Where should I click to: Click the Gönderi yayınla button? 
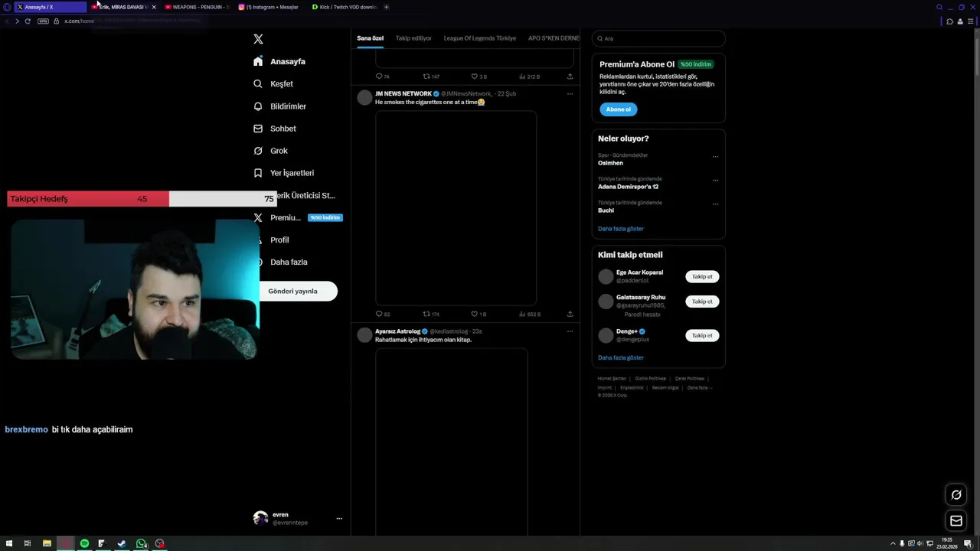click(298, 291)
